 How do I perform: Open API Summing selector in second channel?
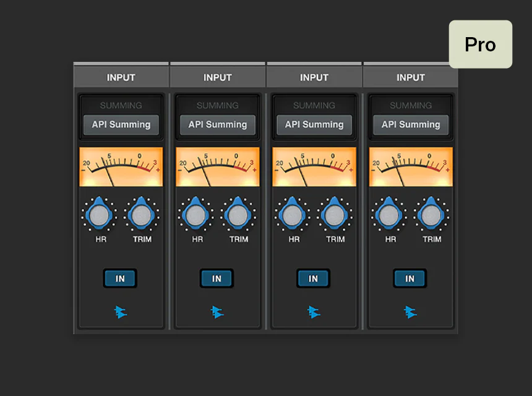[218, 124]
